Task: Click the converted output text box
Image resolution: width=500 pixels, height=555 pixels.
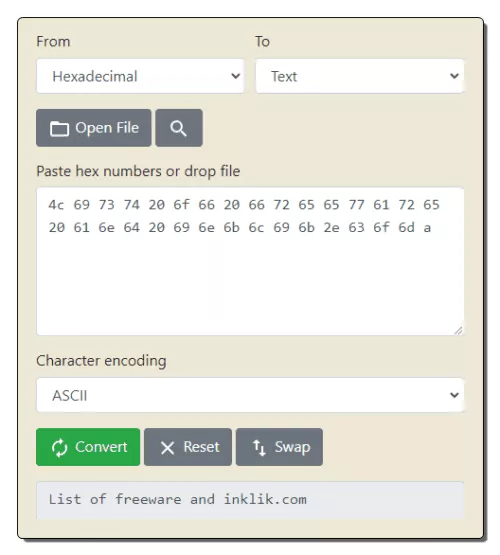Action: click(x=250, y=500)
